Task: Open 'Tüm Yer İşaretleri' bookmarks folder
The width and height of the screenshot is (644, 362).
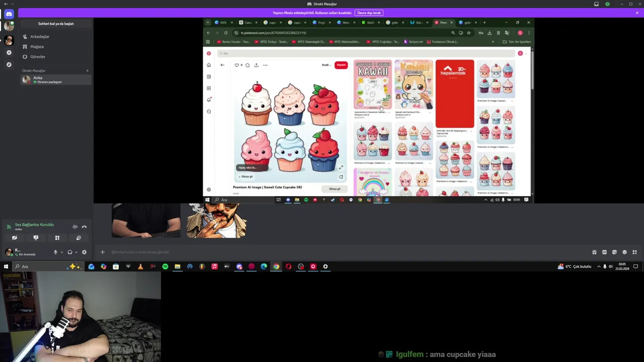Action: point(517,42)
